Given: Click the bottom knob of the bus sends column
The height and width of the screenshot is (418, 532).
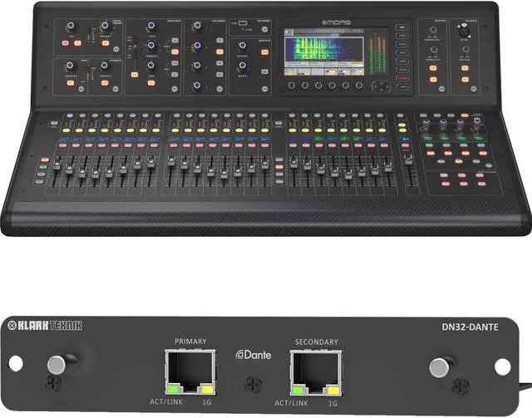Looking at the screenshot, I should (x=197, y=85).
